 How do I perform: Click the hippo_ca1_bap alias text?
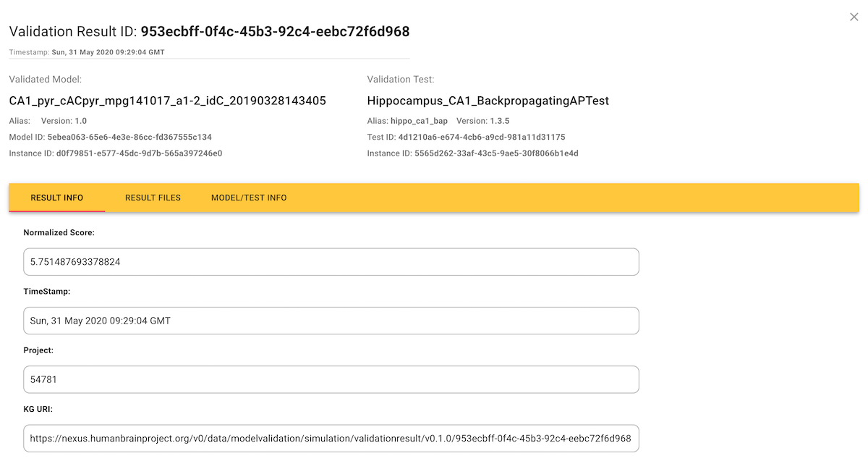(x=419, y=121)
